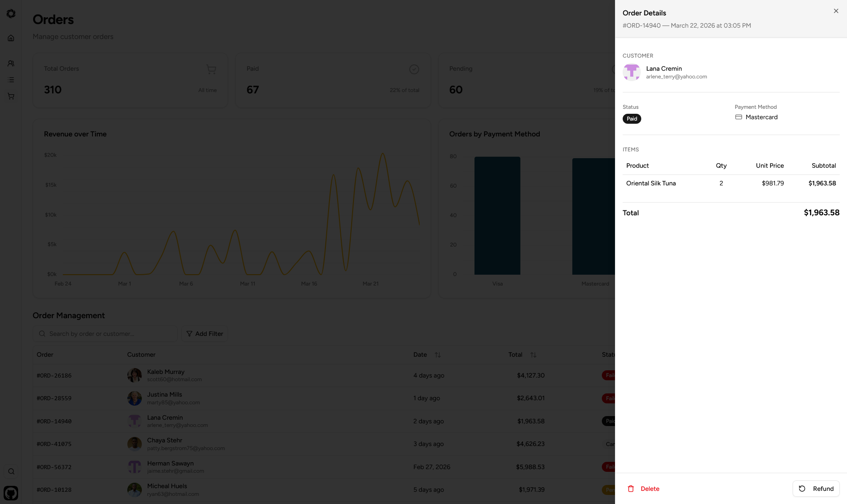Open order #ORD-26186 from the table
The image size is (847, 504).
(x=54, y=376)
